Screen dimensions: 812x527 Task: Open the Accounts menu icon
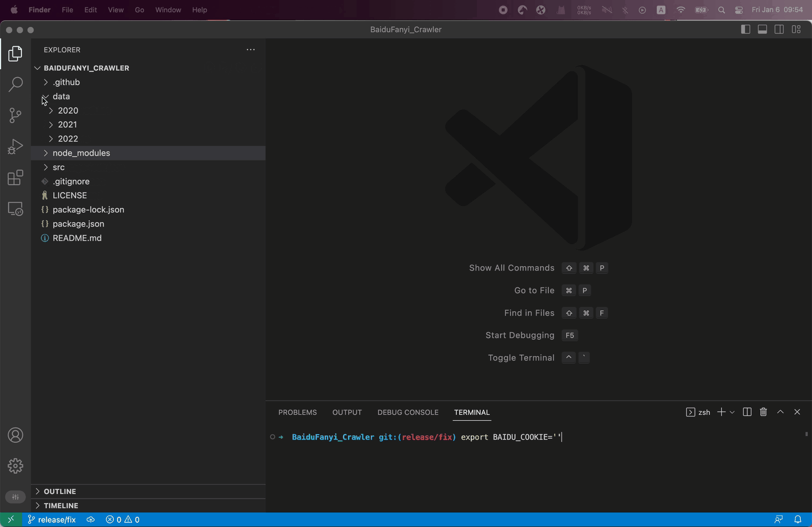16,435
